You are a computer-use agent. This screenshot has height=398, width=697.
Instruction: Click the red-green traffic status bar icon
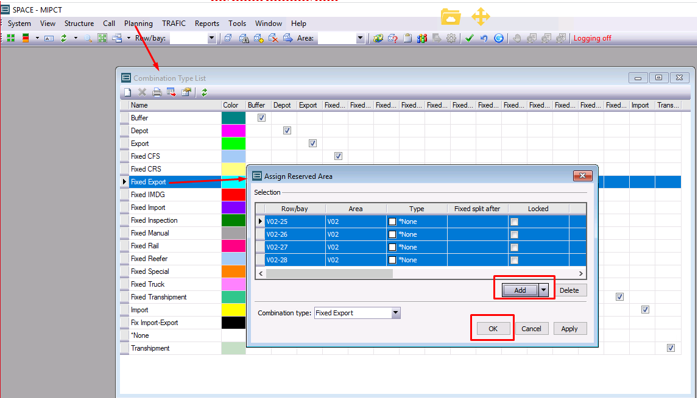26,38
